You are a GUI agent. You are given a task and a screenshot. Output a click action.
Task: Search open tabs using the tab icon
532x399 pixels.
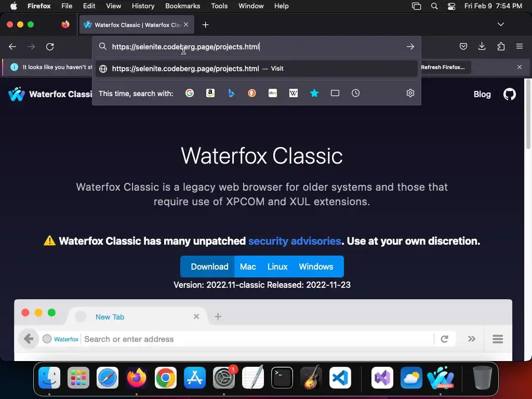pyautogui.click(x=335, y=93)
